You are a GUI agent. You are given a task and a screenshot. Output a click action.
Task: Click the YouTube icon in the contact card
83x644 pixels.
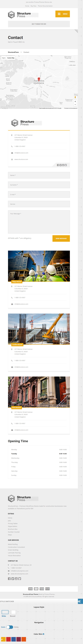[63, 165]
